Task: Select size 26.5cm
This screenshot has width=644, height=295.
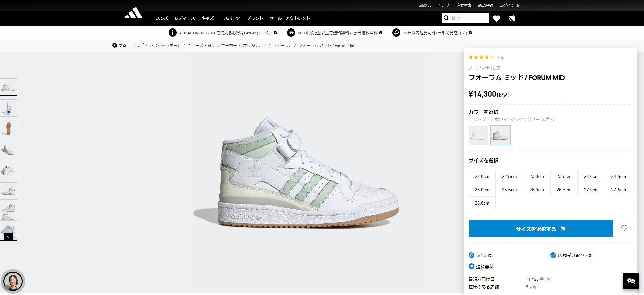Action: click(564, 190)
